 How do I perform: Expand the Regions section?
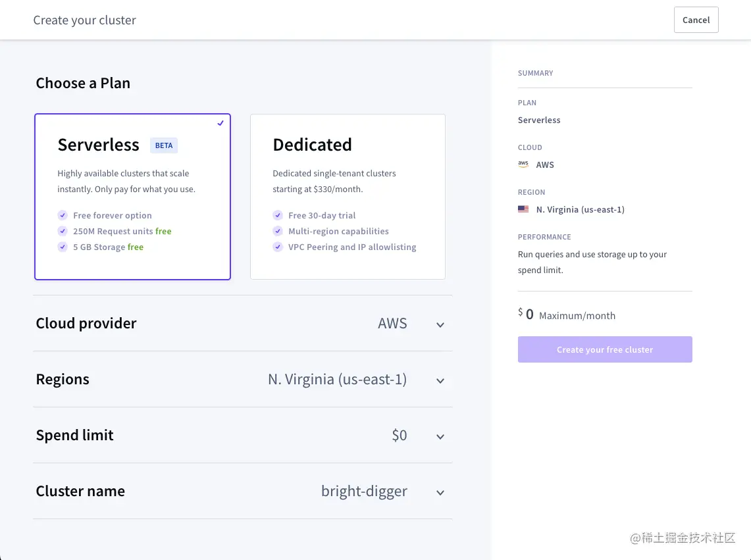(440, 380)
